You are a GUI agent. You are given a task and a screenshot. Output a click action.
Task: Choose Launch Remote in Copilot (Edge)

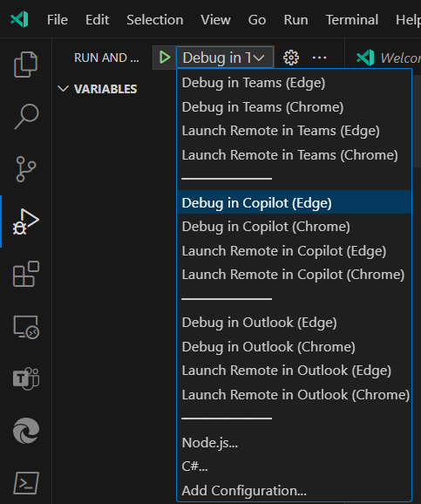(294, 251)
